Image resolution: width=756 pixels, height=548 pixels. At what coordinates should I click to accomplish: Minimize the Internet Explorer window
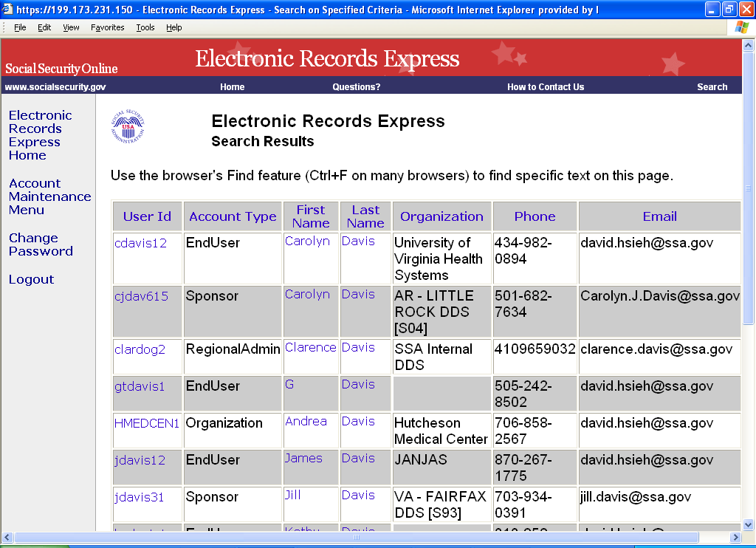pyautogui.click(x=712, y=9)
